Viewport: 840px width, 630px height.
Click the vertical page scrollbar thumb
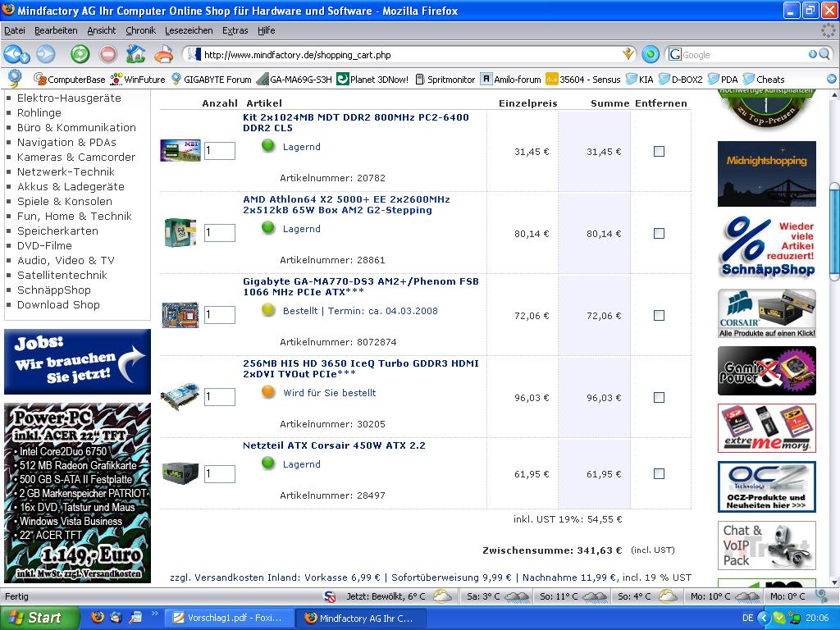tap(834, 232)
